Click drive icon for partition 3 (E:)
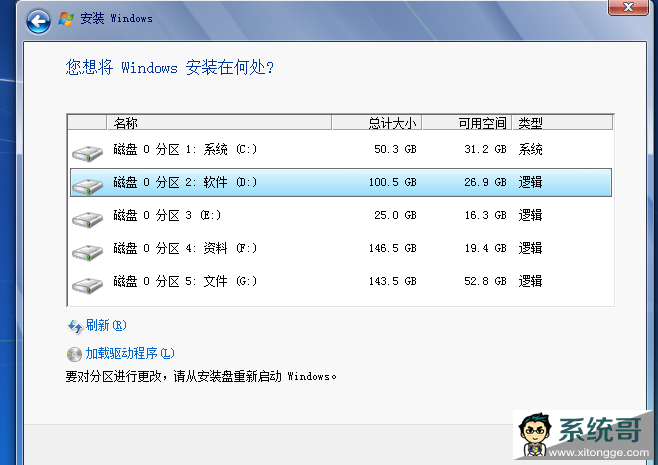Screen dimensions: 658x465 pyautogui.click(x=87, y=219)
